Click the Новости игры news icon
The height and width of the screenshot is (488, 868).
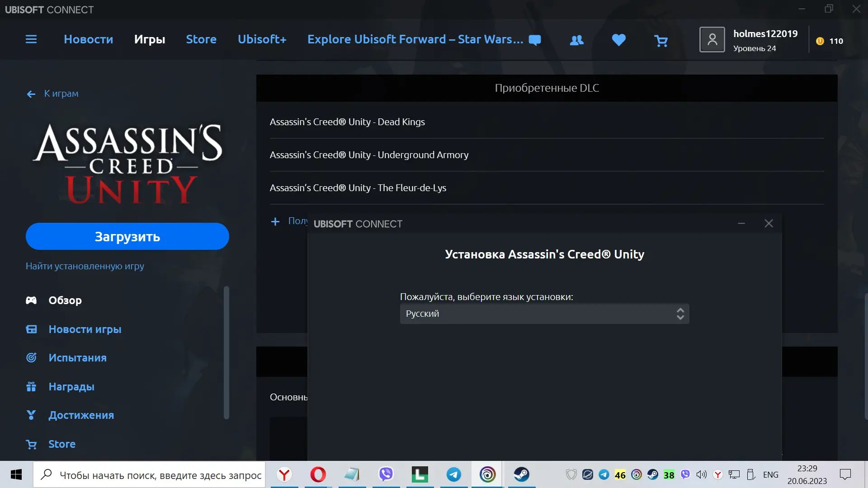coord(31,329)
